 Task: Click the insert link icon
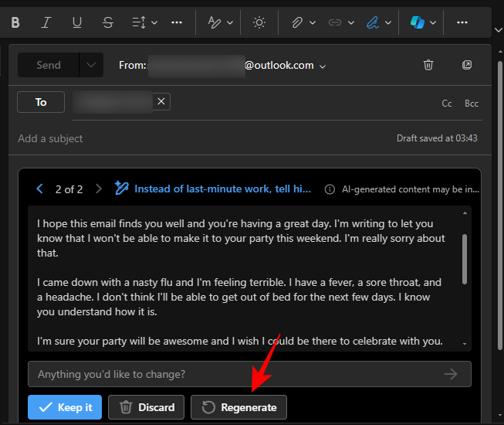(335, 22)
